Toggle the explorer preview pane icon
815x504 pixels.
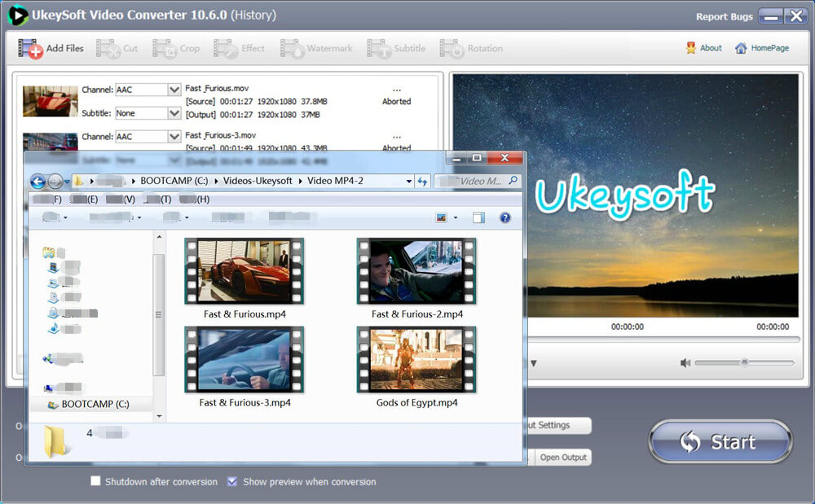click(x=478, y=218)
